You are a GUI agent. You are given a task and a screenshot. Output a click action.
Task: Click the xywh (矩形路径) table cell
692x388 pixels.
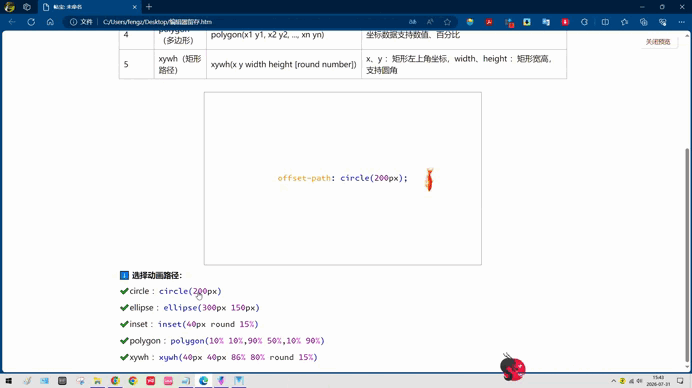tap(180, 64)
